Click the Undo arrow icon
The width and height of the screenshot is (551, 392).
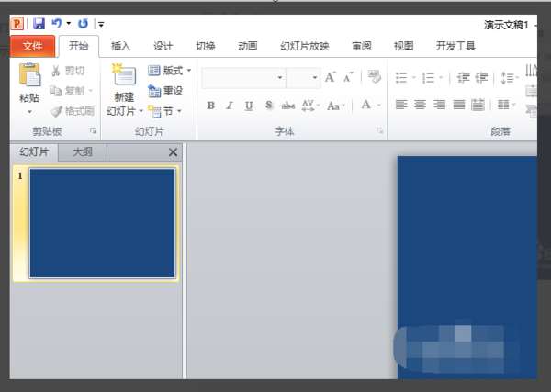coord(57,24)
